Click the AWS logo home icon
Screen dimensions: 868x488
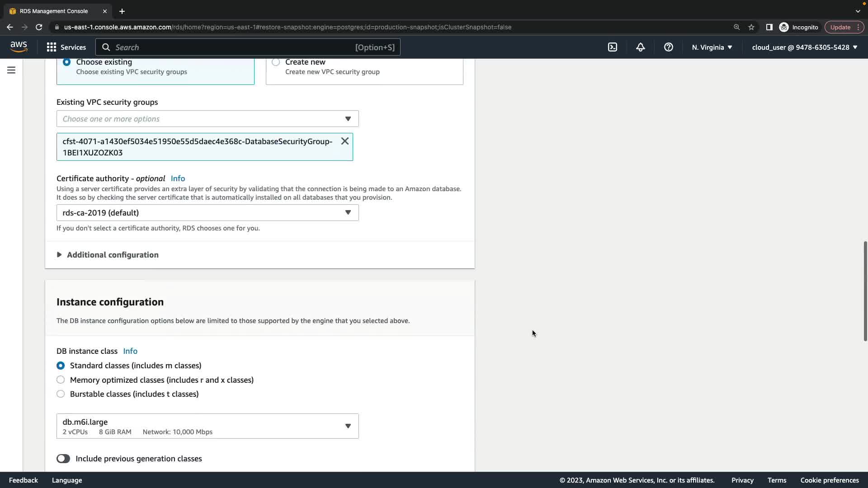coord(19,47)
